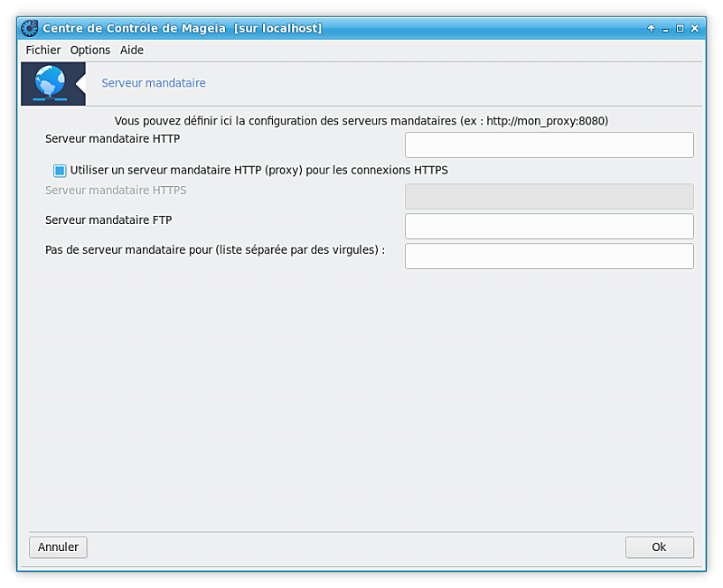Open the Options menu
Screen dimensions: 723x588
pos(90,50)
